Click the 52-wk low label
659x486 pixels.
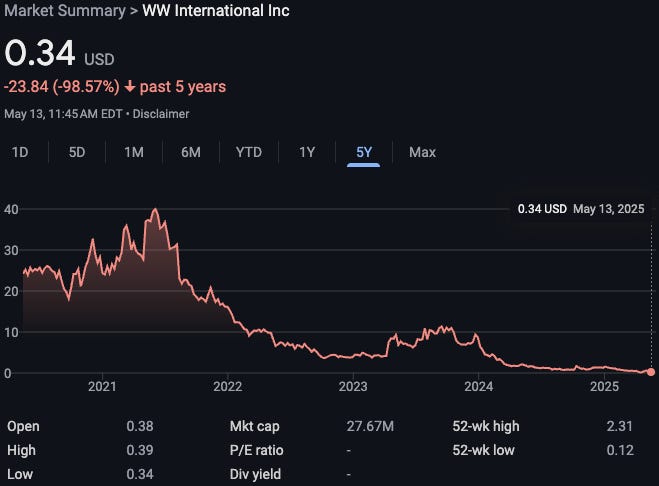pyautogui.click(x=483, y=450)
